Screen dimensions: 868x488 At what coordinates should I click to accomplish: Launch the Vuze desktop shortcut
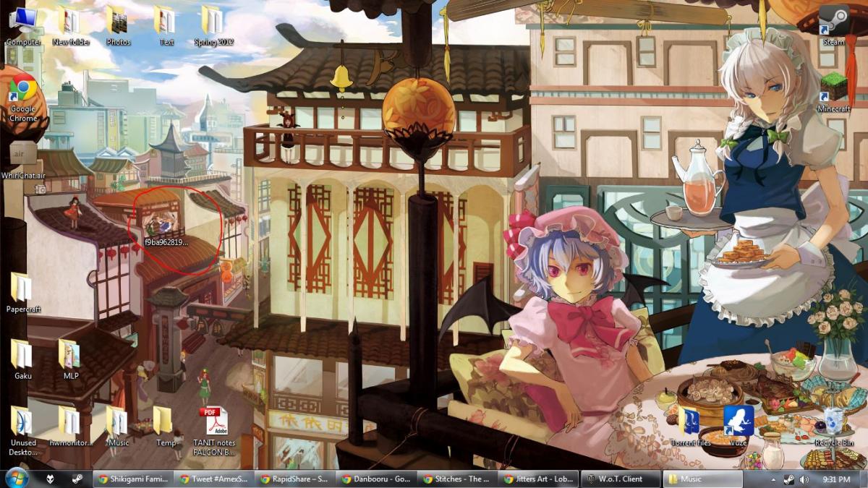[738, 427]
